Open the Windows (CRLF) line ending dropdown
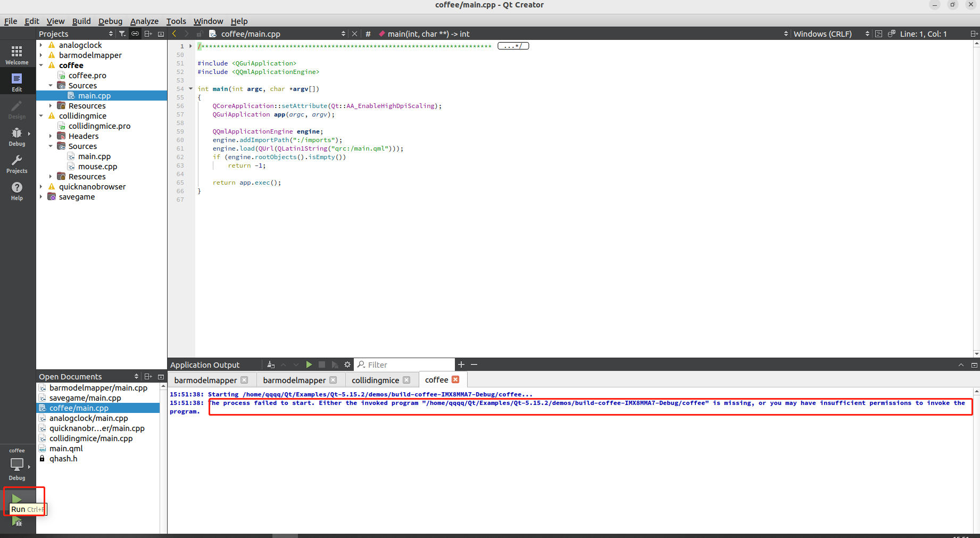 click(831, 34)
